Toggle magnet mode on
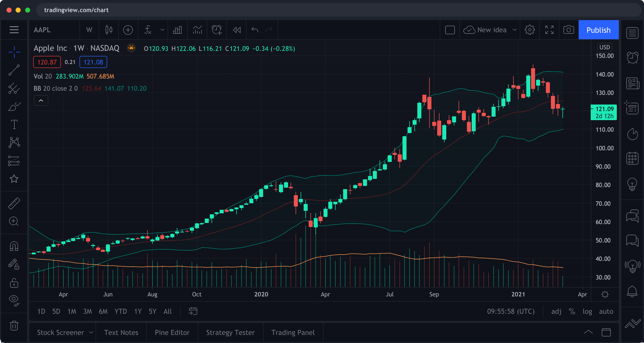Image resolution: width=644 pixels, height=343 pixels. [14, 246]
